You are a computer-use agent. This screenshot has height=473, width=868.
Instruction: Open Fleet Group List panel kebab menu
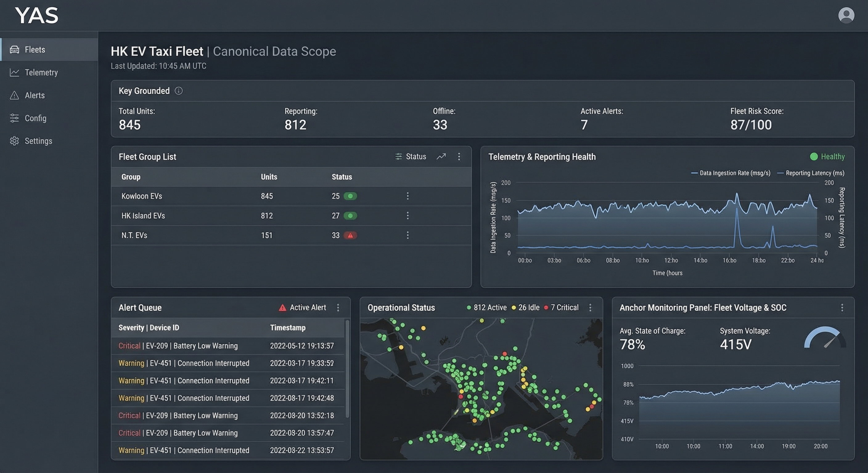[459, 156]
